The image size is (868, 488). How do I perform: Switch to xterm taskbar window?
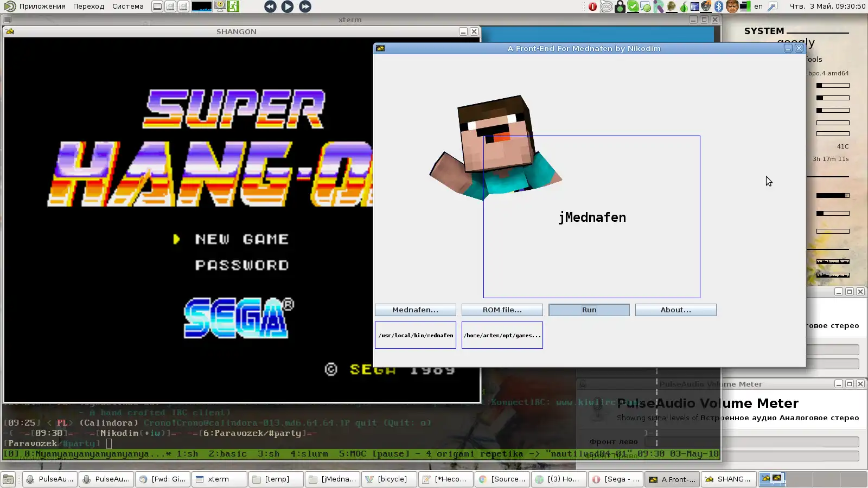[219, 479]
